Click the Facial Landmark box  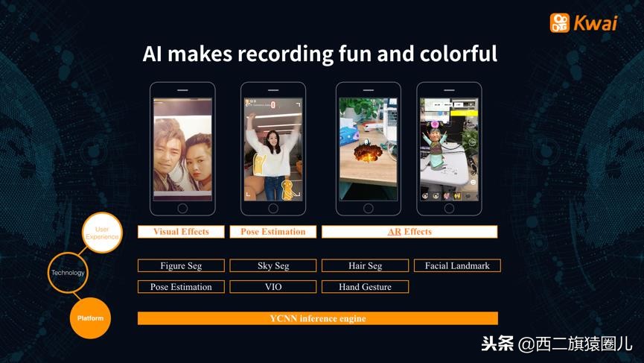457,265
